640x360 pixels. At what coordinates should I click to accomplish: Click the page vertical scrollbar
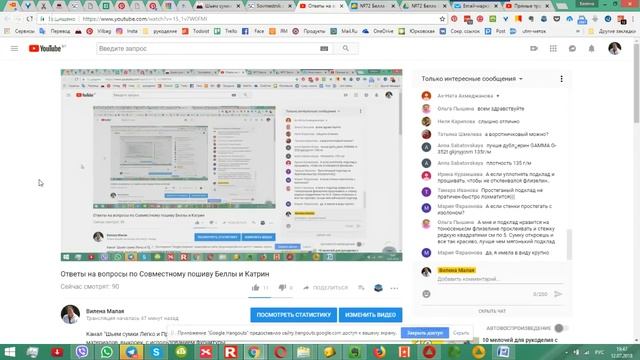point(636,84)
